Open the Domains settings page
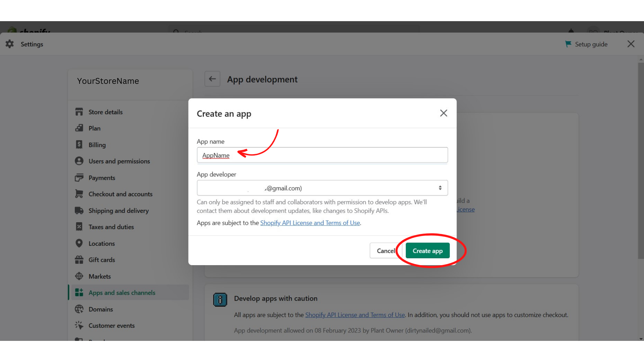 [x=101, y=309]
